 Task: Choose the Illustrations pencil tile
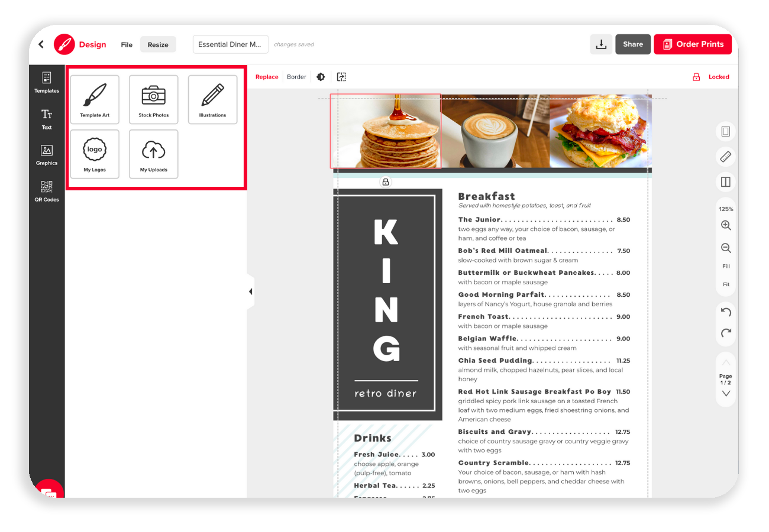[x=213, y=99]
